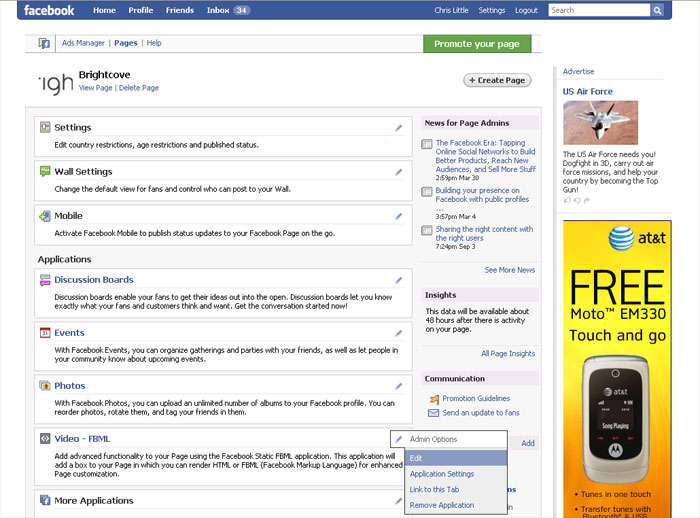Click the Brightcove page logo image
Screen dimensions: 700x518
[x=56, y=84]
